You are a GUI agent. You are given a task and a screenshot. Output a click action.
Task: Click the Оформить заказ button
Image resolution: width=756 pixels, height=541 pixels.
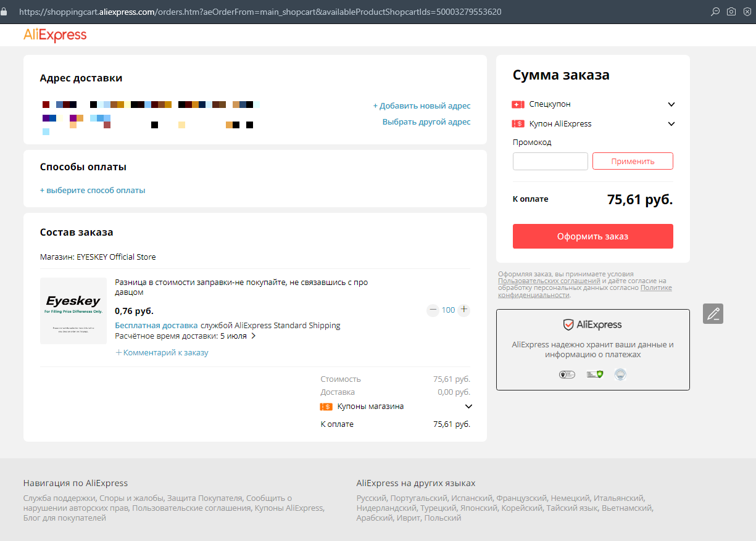593,236
